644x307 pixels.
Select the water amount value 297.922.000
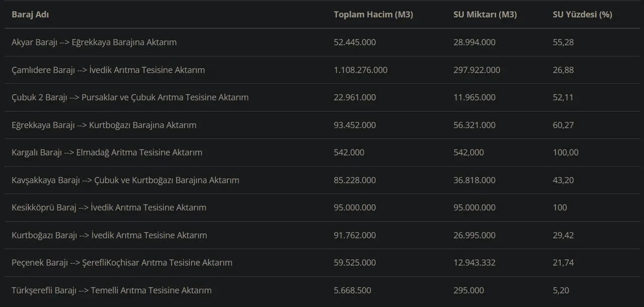[476, 70]
